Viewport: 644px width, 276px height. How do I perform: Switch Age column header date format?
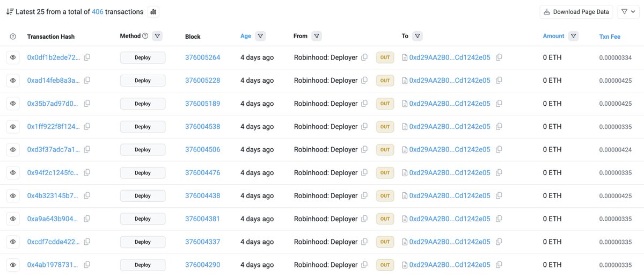coord(246,36)
